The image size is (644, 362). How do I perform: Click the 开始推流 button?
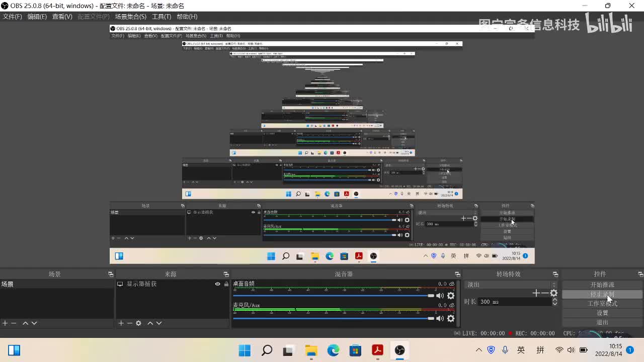602,285
